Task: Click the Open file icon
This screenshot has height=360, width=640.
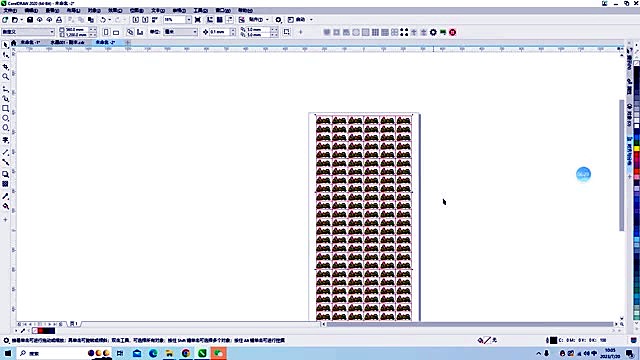Action: point(15,20)
